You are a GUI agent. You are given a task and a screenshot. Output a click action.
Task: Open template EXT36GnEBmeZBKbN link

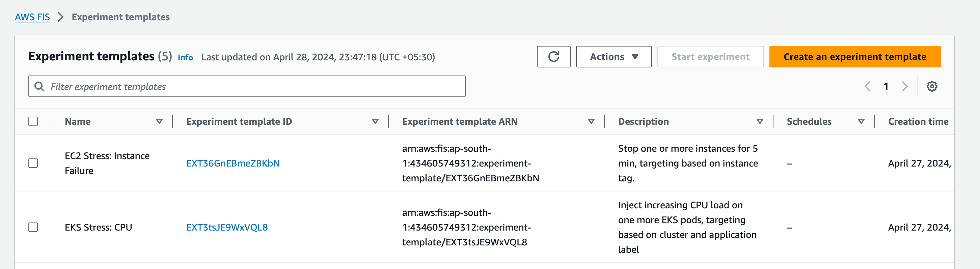tap(233, 163)
